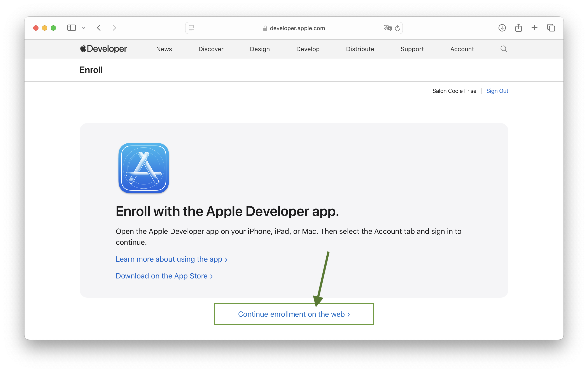Click the Apple Developer logo

click(103, 49)
